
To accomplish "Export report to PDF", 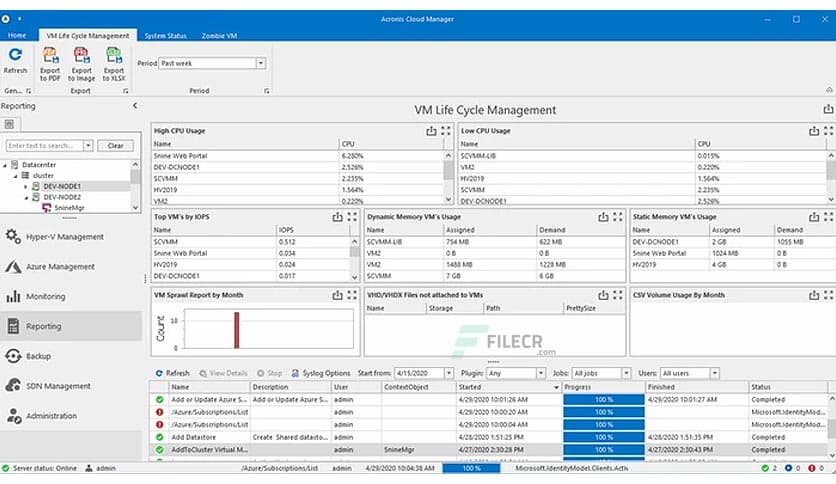I will 50,64.
